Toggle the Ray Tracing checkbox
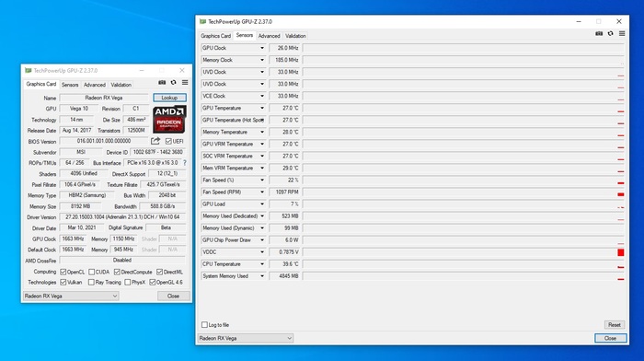This screenshot has width=644, height=361. tap(91, 282)
